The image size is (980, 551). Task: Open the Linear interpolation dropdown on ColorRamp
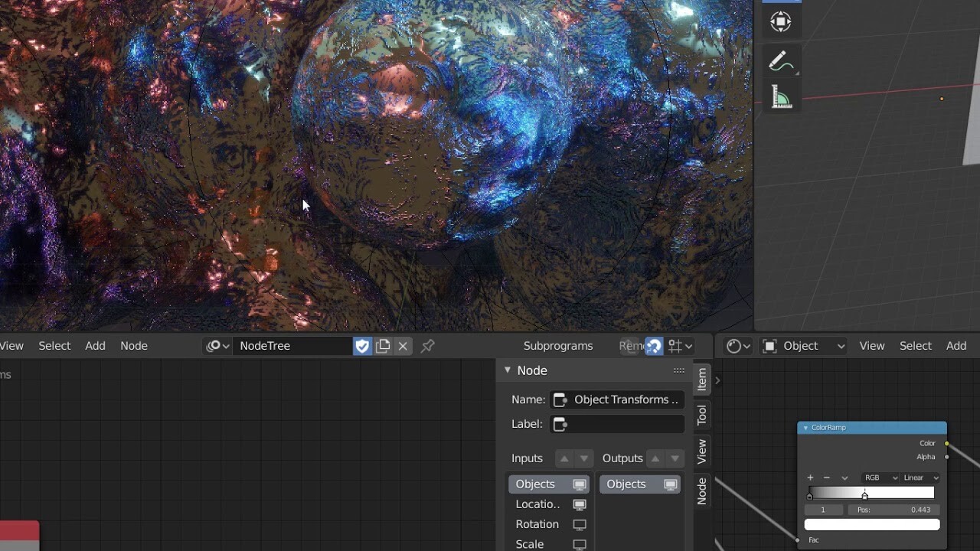coord(921,477)
